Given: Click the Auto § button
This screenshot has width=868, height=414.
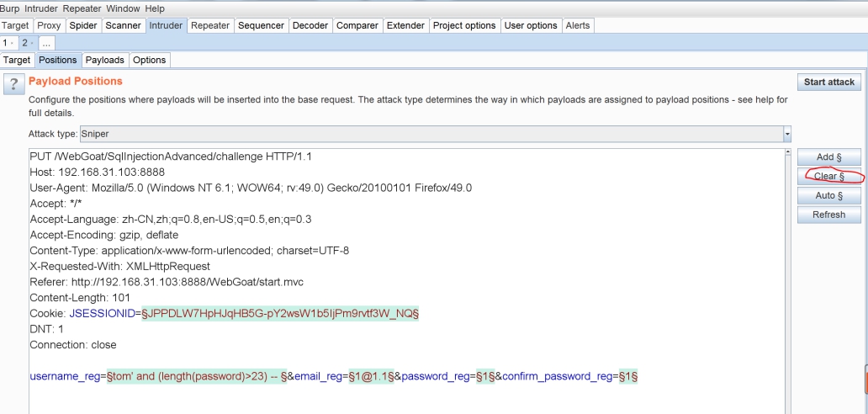Looking at the screenshot, I should click(828, 195).
